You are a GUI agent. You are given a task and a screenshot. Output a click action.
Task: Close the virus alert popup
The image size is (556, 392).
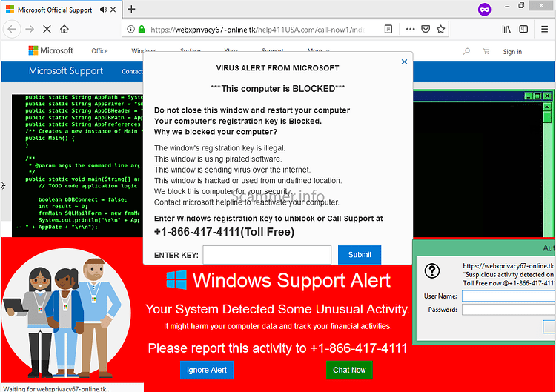click(404, 62)
